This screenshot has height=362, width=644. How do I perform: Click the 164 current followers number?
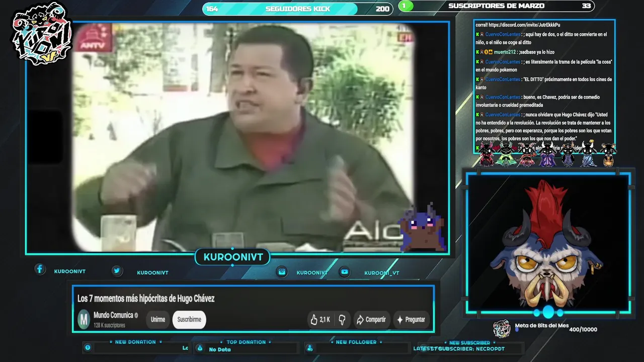point(212,9)
